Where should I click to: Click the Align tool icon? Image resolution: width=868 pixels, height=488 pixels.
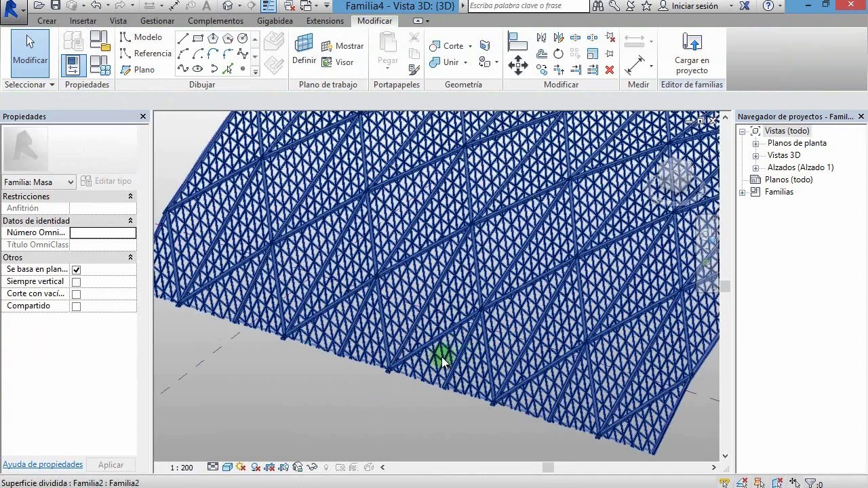tap(517, 41)
